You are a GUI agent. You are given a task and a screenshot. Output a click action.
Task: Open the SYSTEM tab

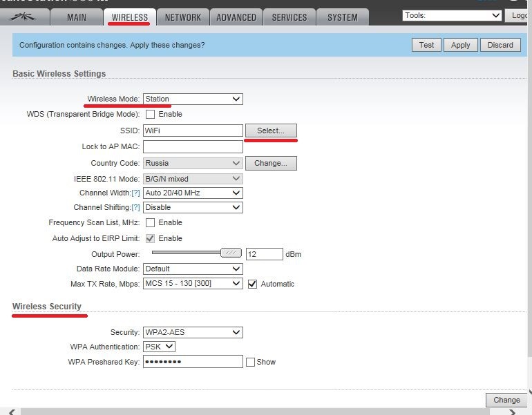pyautogui.click(x=343, y=17)
